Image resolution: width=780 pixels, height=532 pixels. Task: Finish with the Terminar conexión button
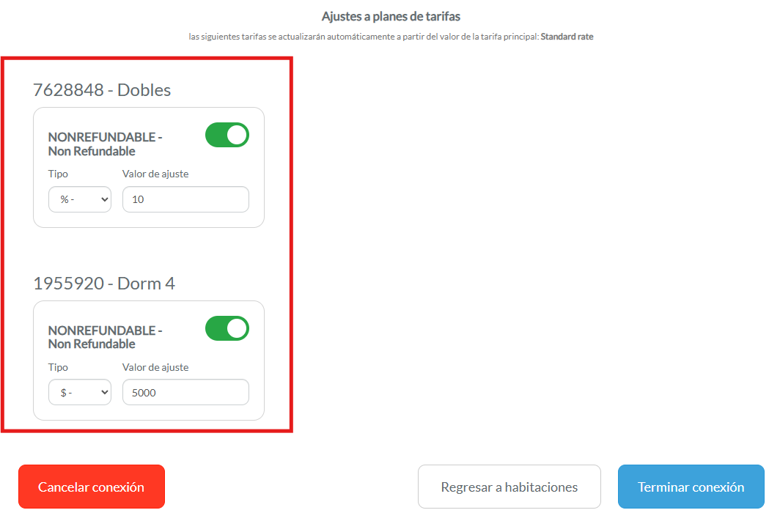691,487
